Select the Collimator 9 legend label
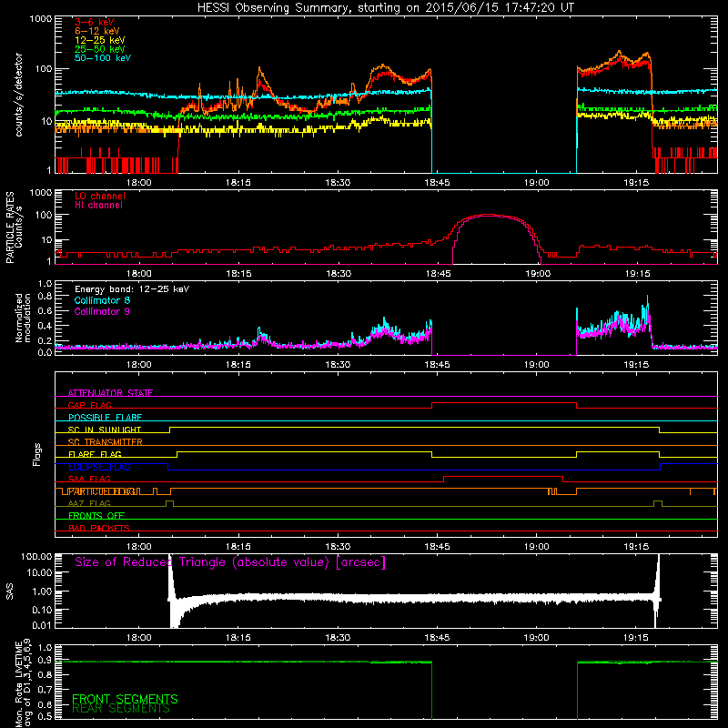This screenshot has height=728, width=728. pyautogui.click(x=102, y=311)
